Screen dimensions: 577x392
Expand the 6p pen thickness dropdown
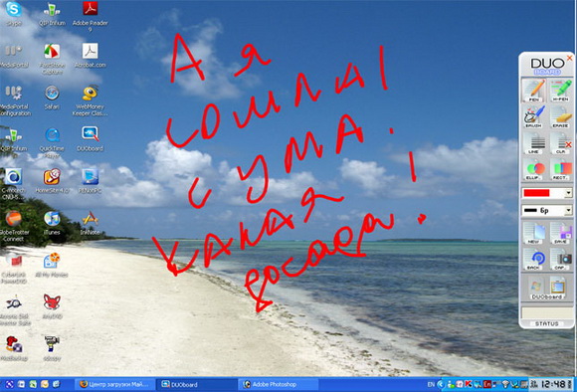click(568, 211)
